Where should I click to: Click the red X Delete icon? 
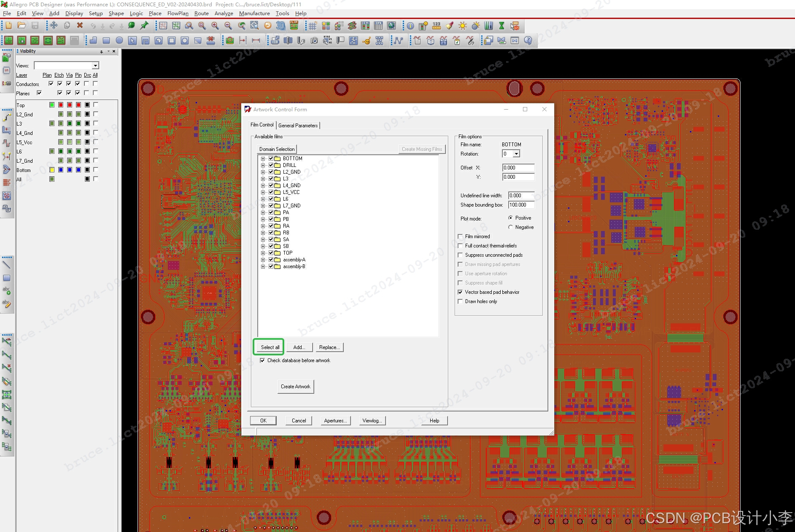pyautogui.click(x=80, y=26)
